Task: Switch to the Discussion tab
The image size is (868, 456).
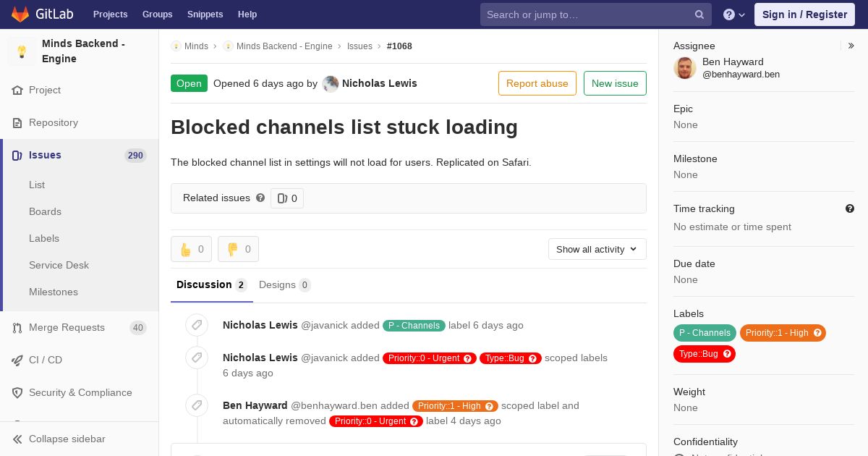Action: point(212,285)
